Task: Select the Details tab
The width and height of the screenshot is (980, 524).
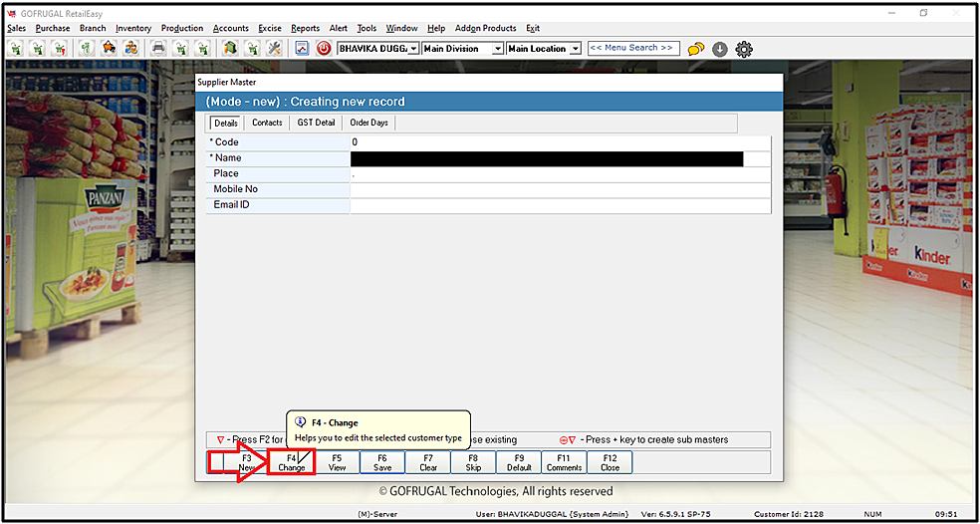Action: click(226, 123)
